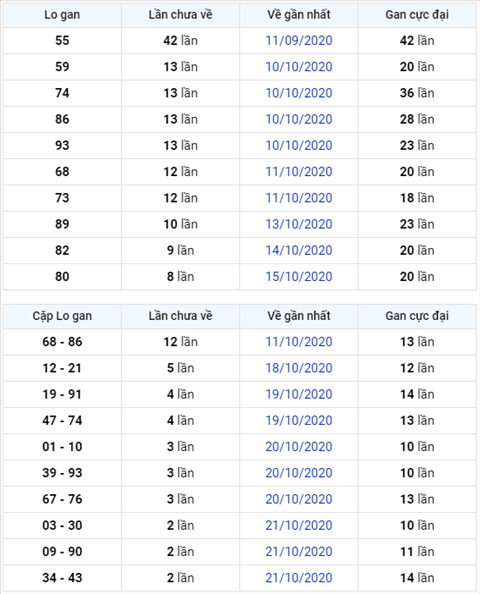The image size is (480, 594).
Task: Click the 'Lo gan' column header
Action: [x=62, y=15]
